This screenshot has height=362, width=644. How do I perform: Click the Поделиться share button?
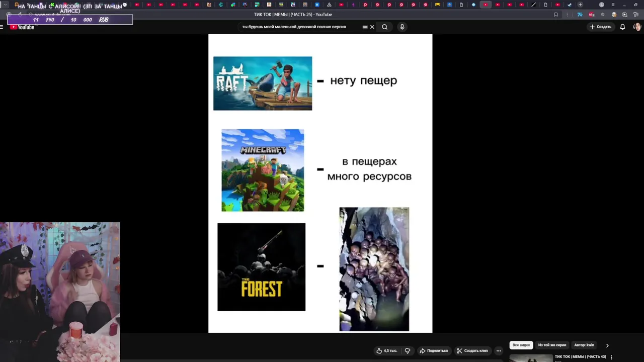pos(434,350)
